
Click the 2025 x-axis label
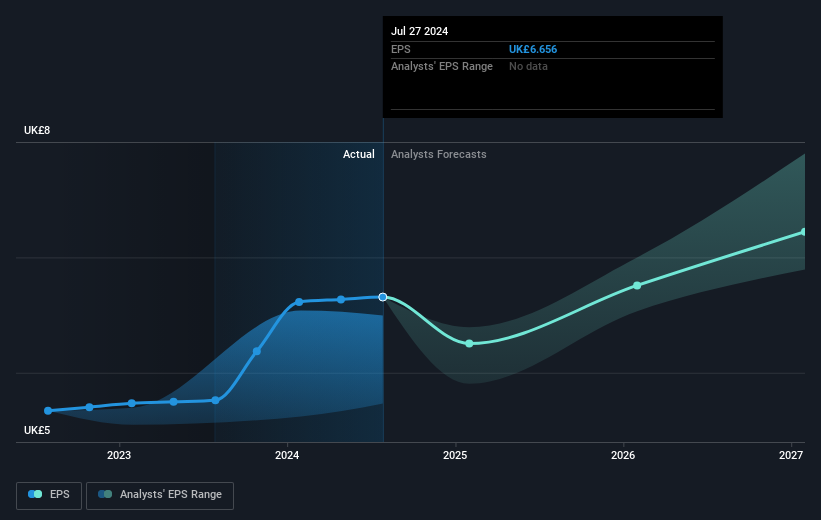[455, 455]
